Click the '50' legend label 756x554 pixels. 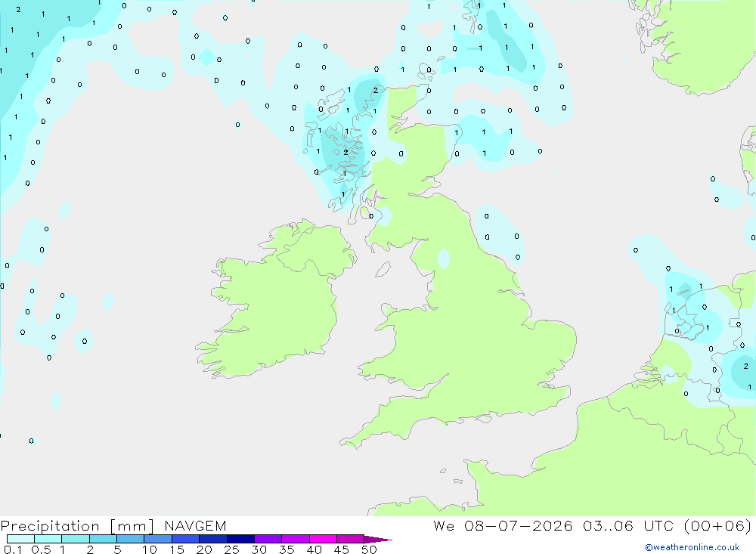tap(369, 549)
